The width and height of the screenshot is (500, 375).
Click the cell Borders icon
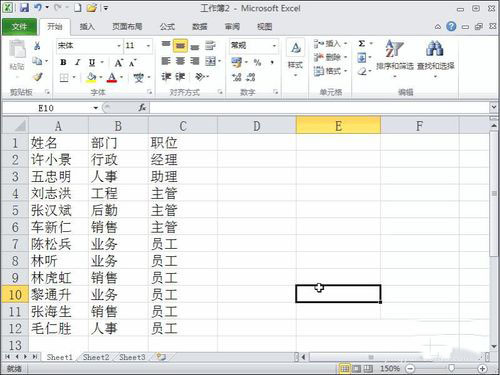click(64, 78)
